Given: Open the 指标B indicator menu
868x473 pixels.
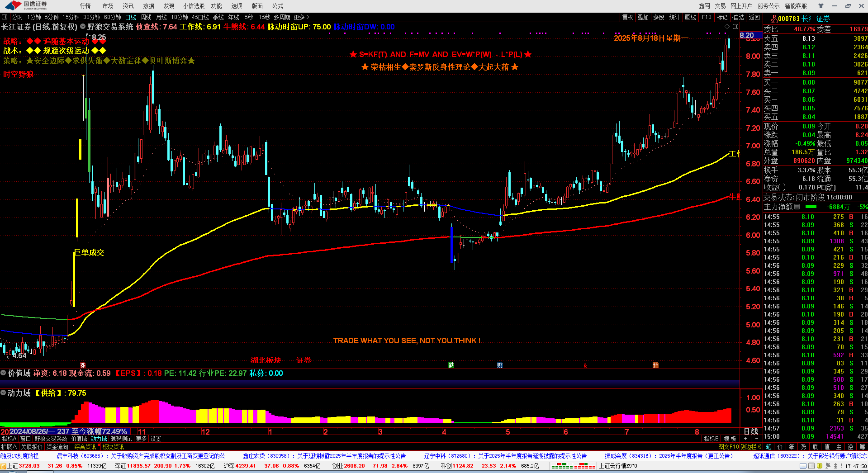Looking at the screenshot, I should 711,439.
